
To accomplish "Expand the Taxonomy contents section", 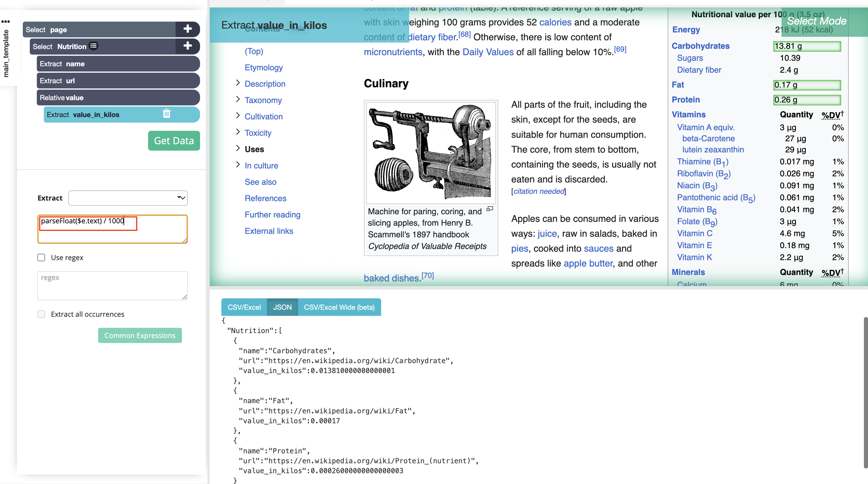I will click(238, 99).
